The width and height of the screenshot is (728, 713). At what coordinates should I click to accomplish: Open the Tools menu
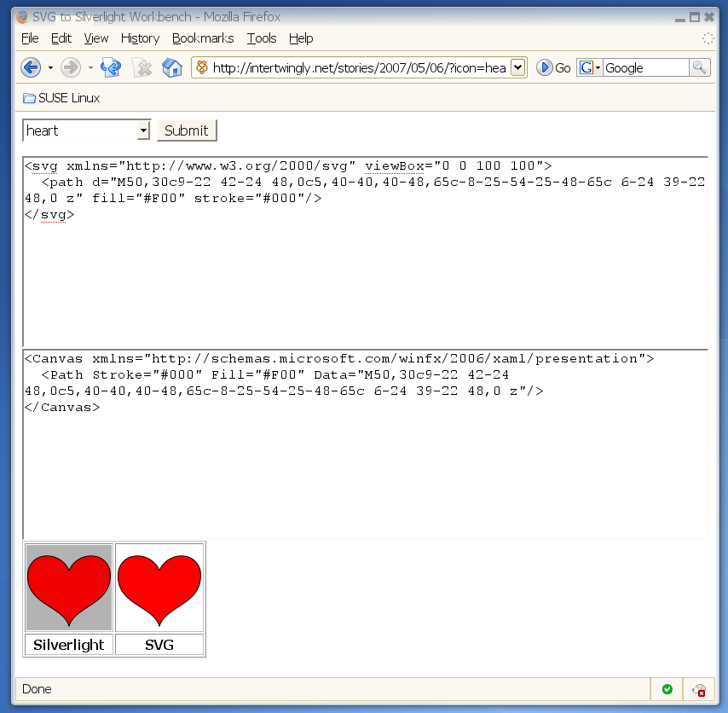(x=262, y=38)
